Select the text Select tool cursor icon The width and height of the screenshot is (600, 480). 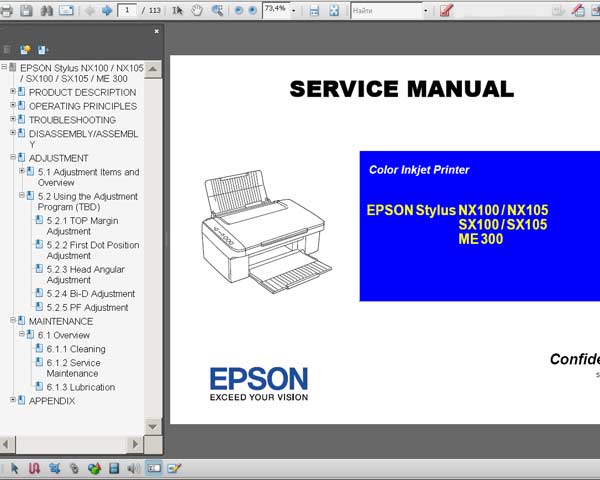point(177,11)
